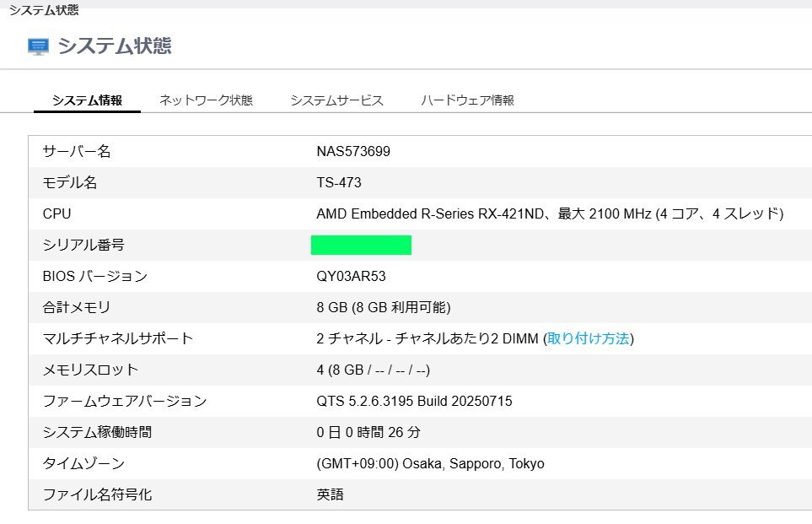This screenshot has height=524, width=812.
Task: Click the system uptime value 26 分
Action: point(368,432)
